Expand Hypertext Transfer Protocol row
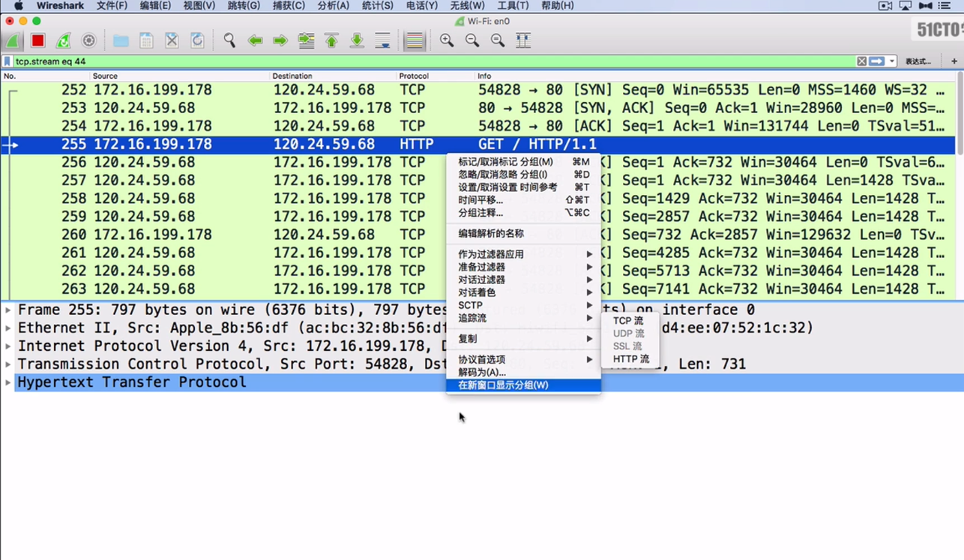The width and height of the screenshot is (964, 560). click(x=7, y=382)
